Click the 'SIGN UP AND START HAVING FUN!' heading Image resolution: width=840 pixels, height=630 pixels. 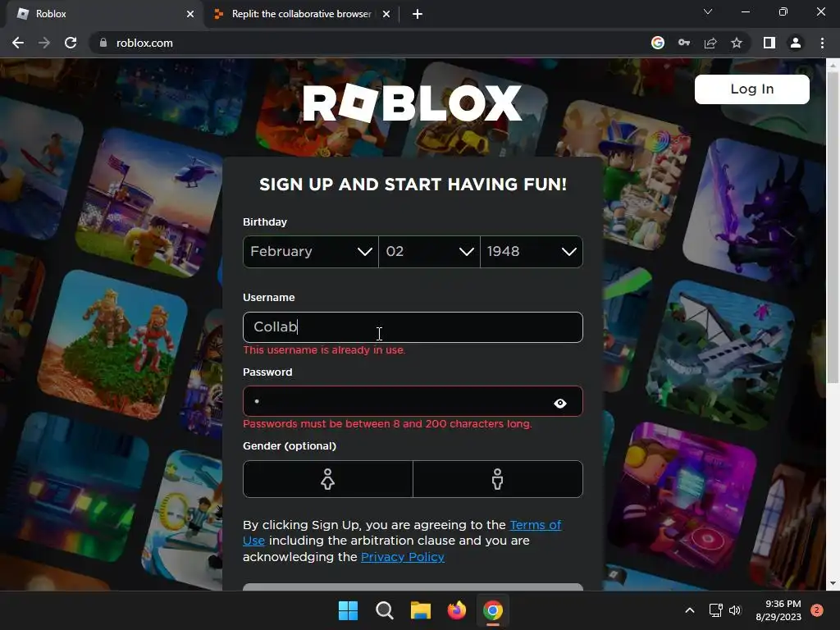pos(413,185)
